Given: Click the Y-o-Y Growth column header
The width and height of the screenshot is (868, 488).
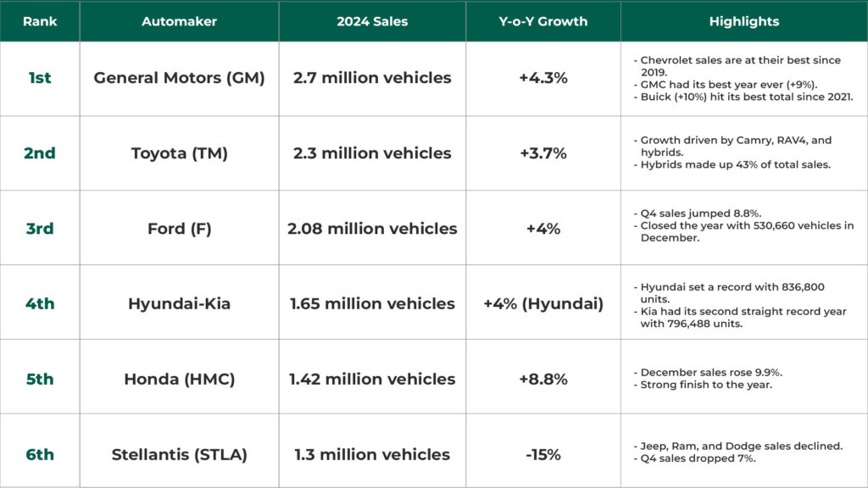Looking at the screenshot, I should click(543, 21).
